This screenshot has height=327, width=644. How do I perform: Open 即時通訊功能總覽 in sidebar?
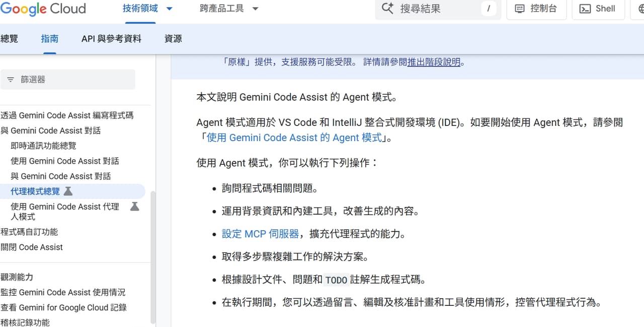click(43, 146)
